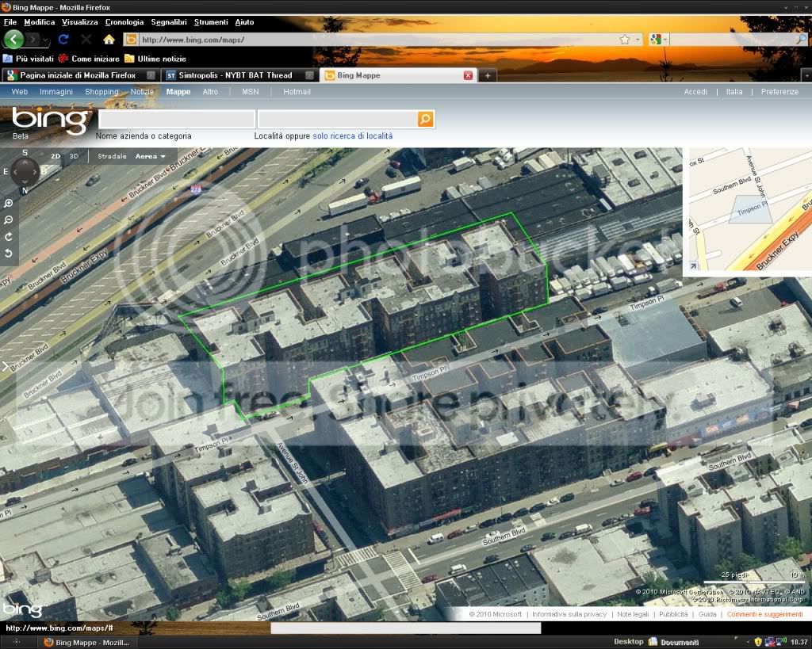
Task: Click the security shield tray icon
Action: pos(758,643)
